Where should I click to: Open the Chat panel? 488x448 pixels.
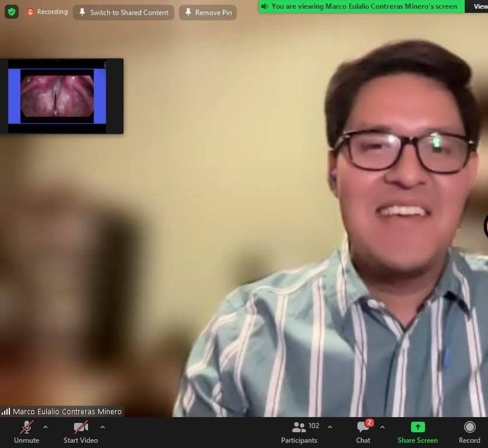point(363,431)
